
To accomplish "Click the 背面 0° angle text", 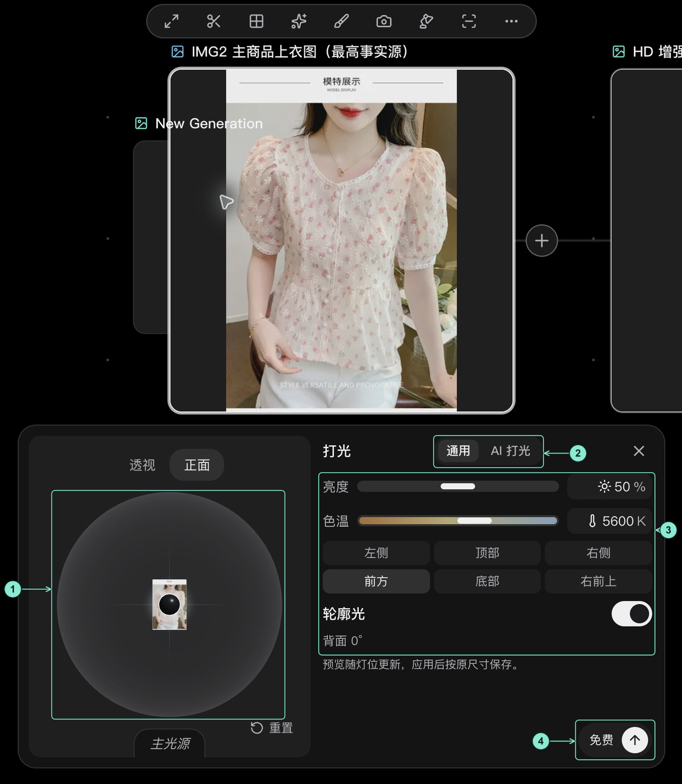I will (x=342, y=640).
